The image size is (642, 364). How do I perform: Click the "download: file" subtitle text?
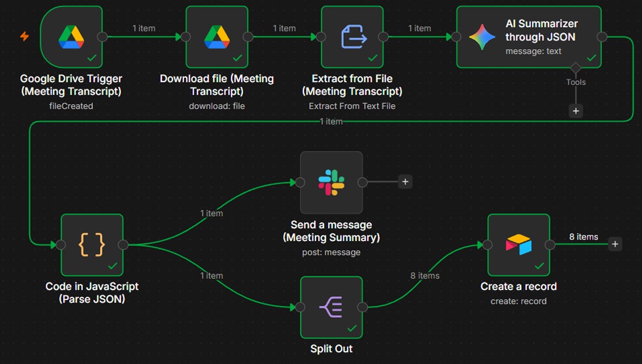point(217,106)
